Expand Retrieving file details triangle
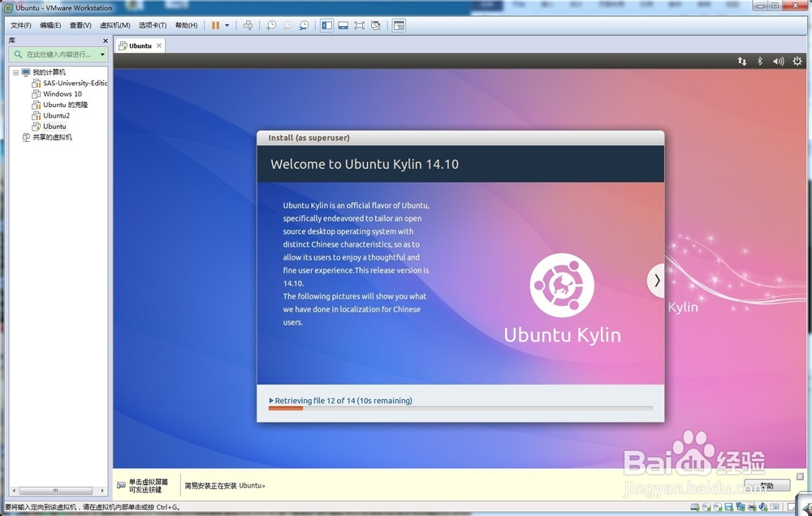This screenshot has width=812, height=516. 271,401
